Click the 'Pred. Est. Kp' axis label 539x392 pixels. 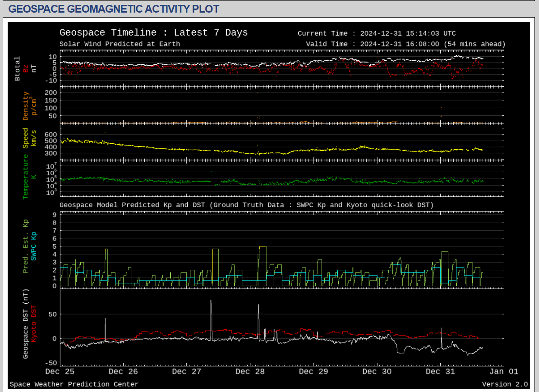pos(26,246)
